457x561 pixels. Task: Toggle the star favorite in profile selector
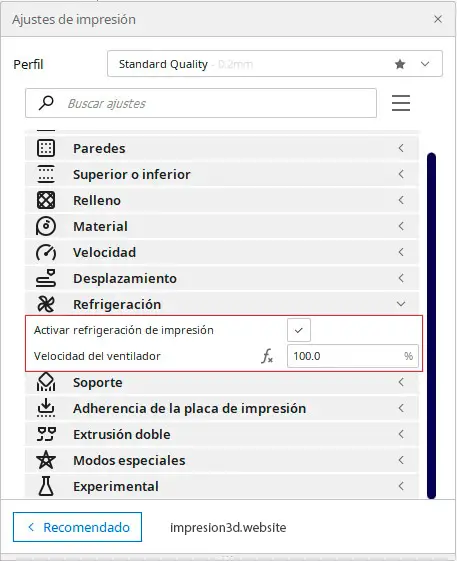(400, 64)
